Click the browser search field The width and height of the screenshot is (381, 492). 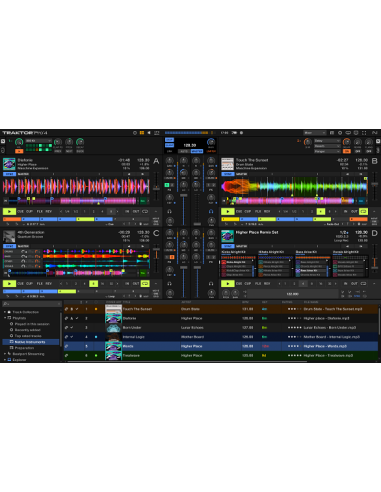pos(32,304)
